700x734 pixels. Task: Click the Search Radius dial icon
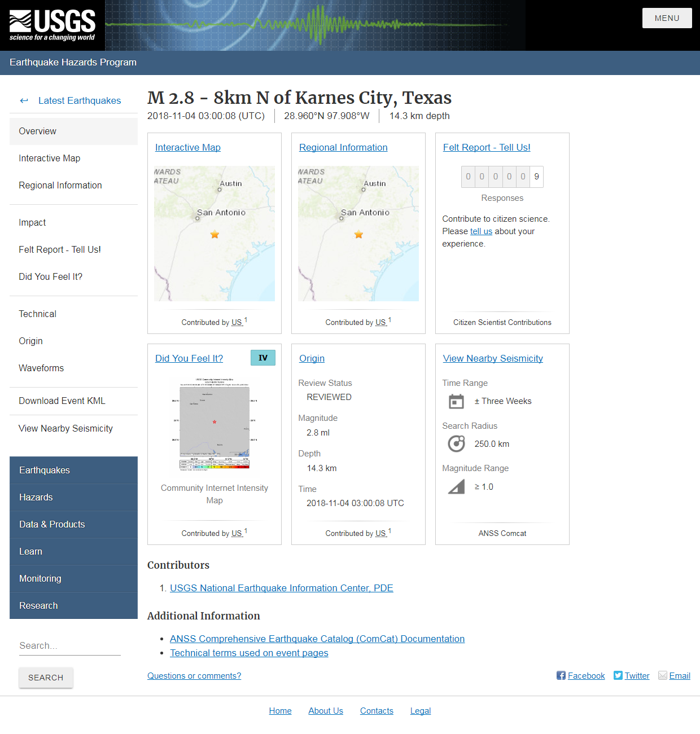456,443
